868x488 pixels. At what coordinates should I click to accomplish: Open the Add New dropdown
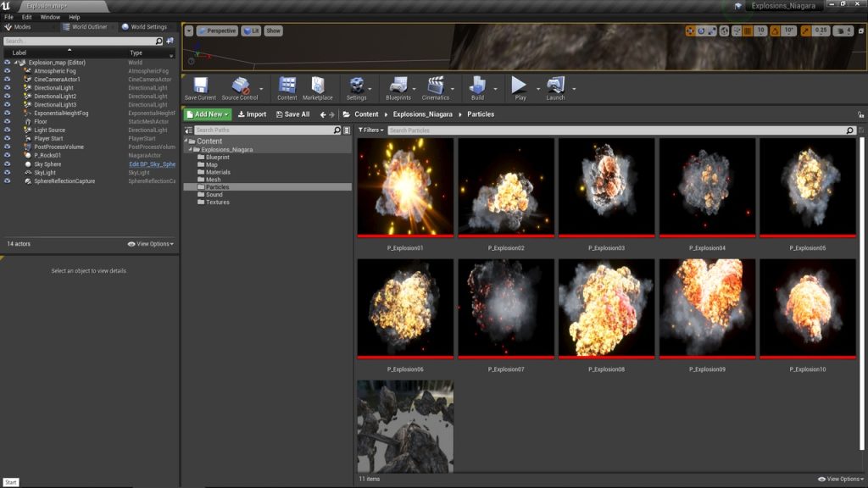208,114
